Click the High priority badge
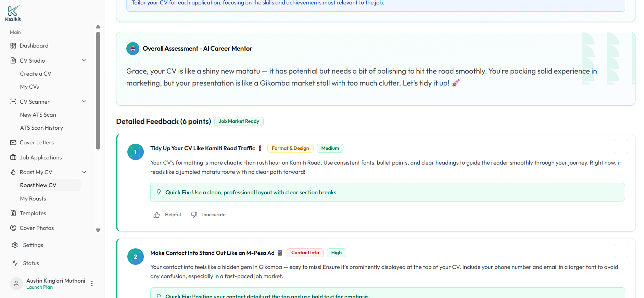644x298 pixels. pyautogui.click(x=337, y=253)
